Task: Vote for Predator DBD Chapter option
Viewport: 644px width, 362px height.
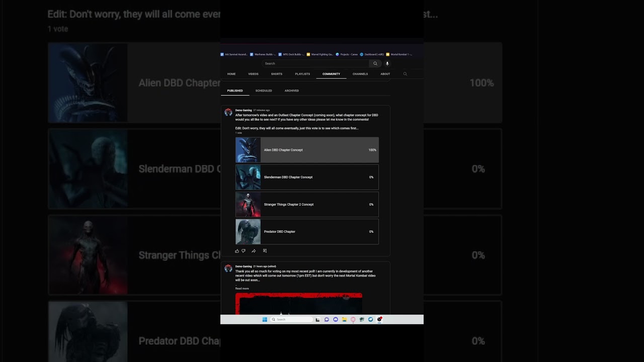Action: [x=307, y=231]
